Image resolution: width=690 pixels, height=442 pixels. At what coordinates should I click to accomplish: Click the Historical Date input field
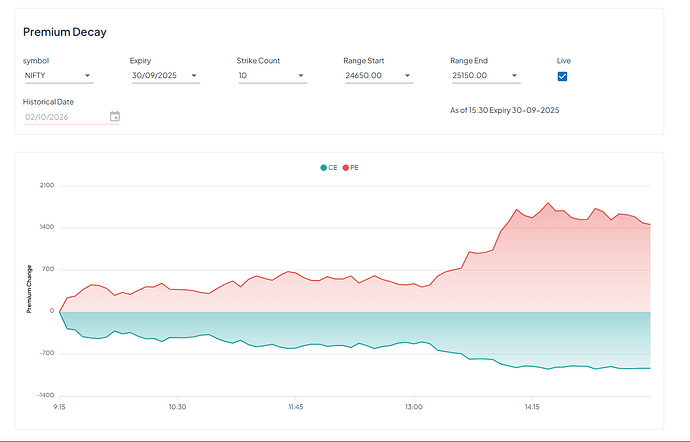[64, 117]
